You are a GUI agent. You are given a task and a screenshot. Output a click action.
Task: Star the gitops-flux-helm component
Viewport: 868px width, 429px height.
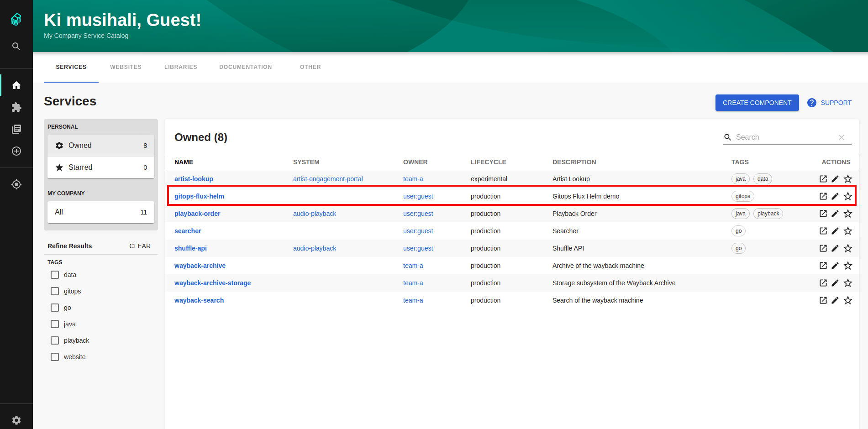(848, 196)
